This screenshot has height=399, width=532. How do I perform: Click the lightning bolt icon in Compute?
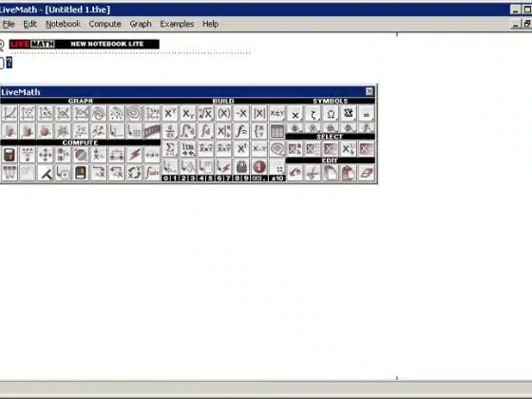tap(134, 155)
